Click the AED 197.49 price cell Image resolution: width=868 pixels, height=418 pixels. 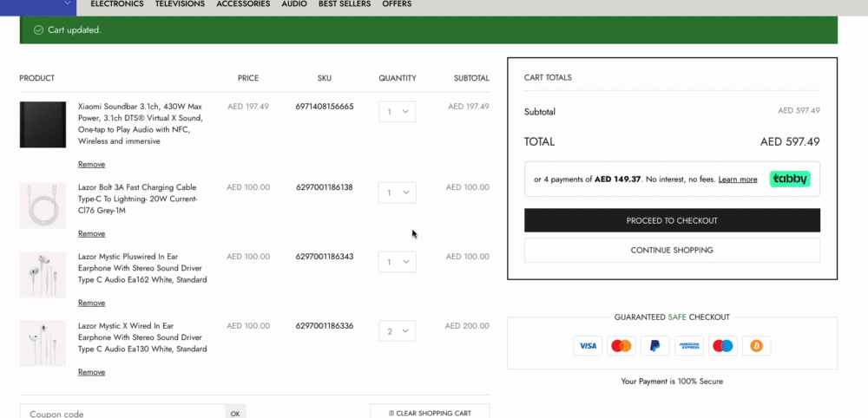(248, 106)
